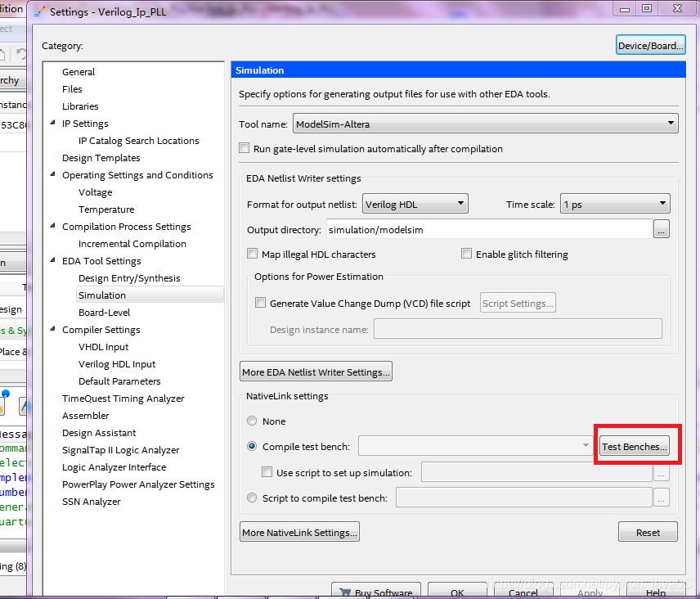Select the None NativeLink option
Image resolution: width=700 pixels, height=599 pixels.
[252, 421]
